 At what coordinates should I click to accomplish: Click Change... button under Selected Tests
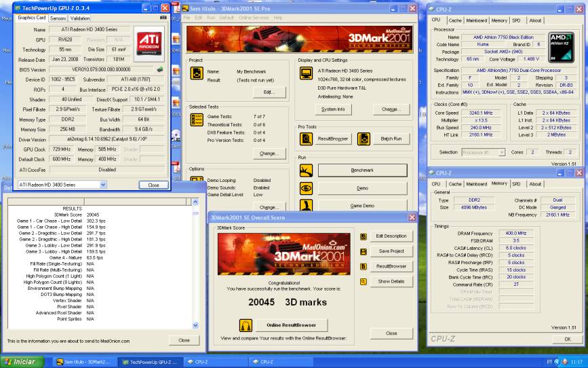point(269,153)
